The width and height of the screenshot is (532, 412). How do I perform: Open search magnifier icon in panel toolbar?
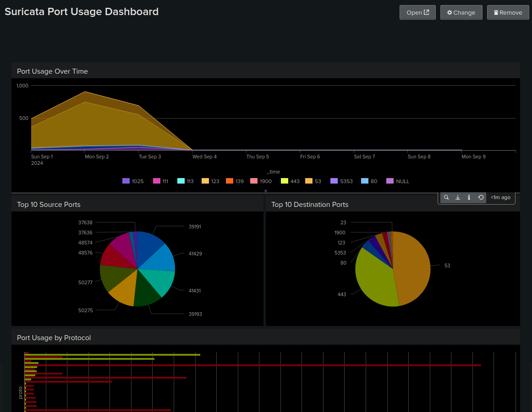(446, 197)
